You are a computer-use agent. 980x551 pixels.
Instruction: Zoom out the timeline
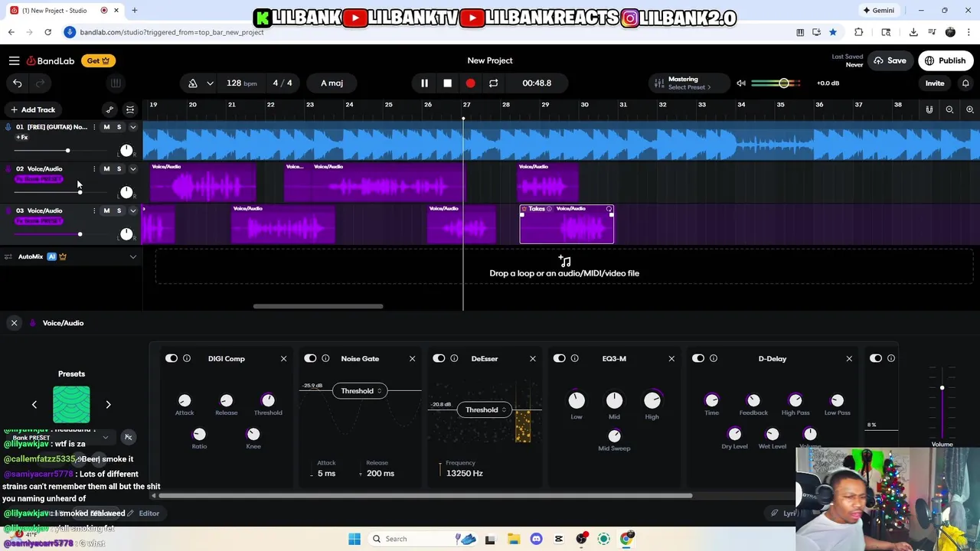tap(949, 109)
